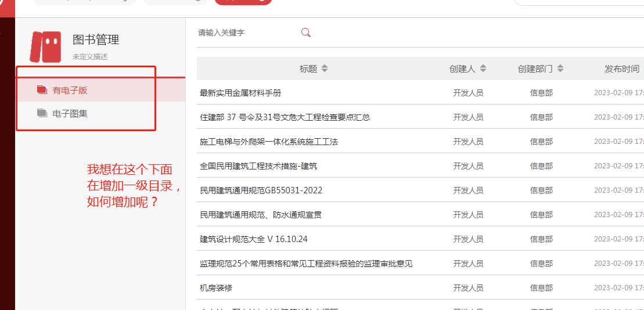This screenshot has height=310, width=644.
Task: Click the red folder icon beside 有电子版
Action: pyautogui.click(x=42, y=90)
